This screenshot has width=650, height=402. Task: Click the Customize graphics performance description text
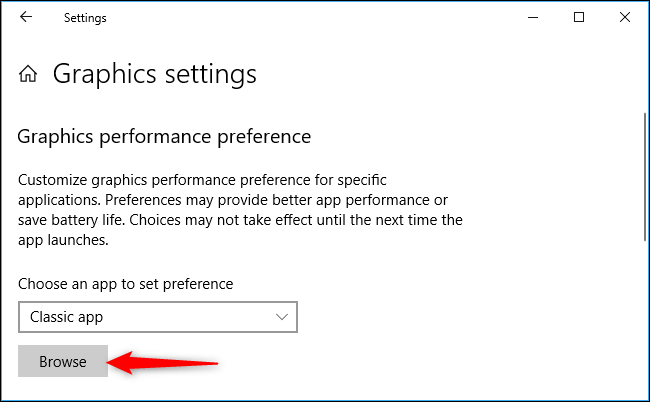pyautogui.click(x=240, y=210)
